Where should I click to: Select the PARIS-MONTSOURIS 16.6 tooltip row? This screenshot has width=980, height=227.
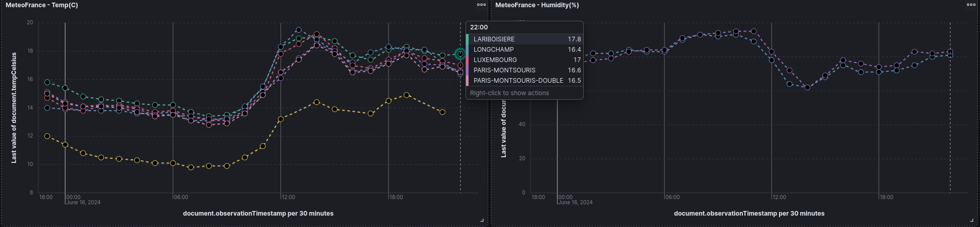click(524, 70)
